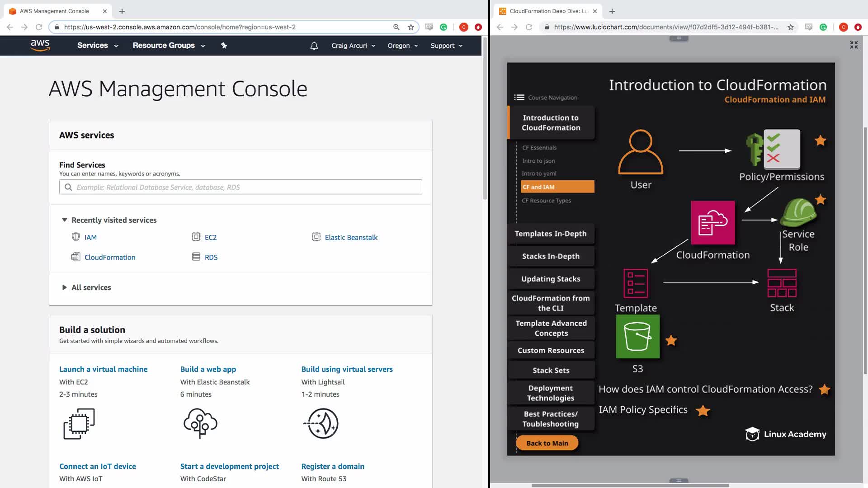The height and width of the screenshot is (488, 868).
Task: Click the Find Services search field
Action: [x=241, y=187]
